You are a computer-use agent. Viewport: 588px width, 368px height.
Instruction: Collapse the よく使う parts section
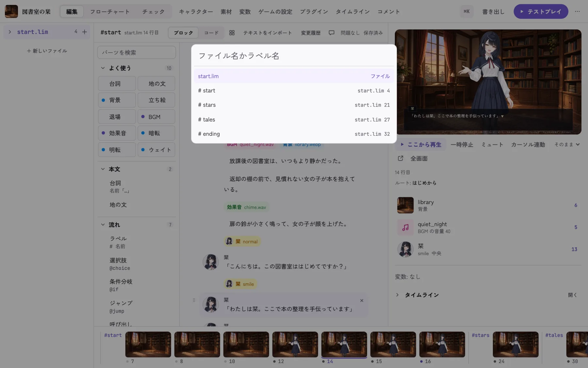pyautogui.click(x=103, y=68)
